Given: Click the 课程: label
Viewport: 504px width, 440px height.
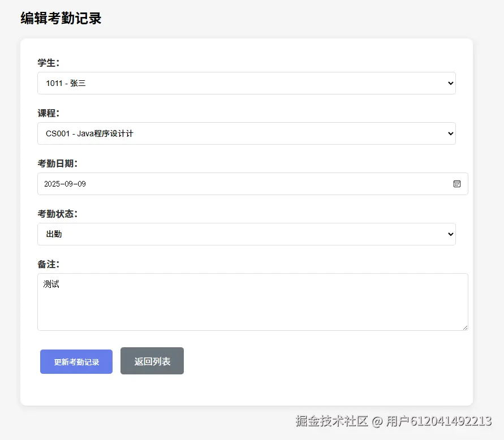Looking at the screenshot, I should [x=49, y=113].
